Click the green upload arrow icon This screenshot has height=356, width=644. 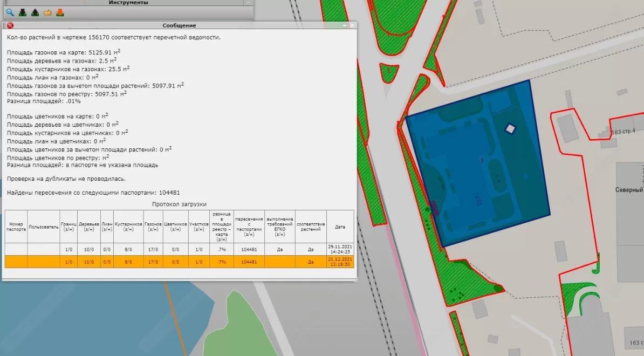35,13
